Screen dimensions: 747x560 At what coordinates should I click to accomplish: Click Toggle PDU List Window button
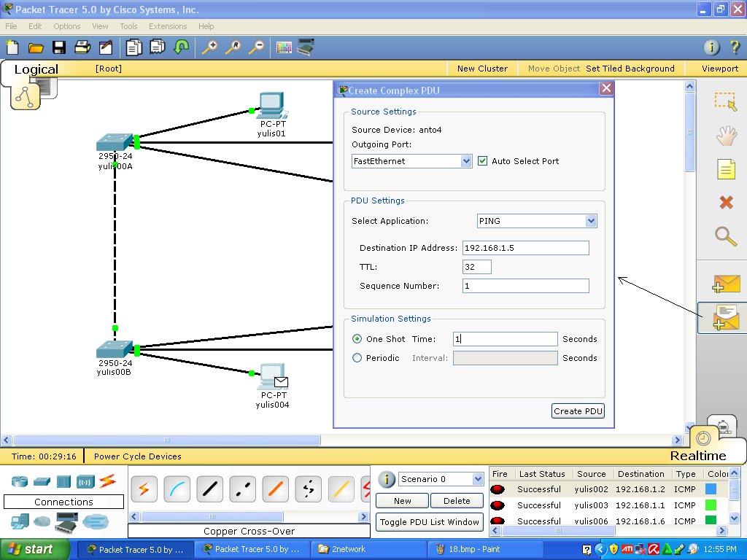(x=429, y=522)
